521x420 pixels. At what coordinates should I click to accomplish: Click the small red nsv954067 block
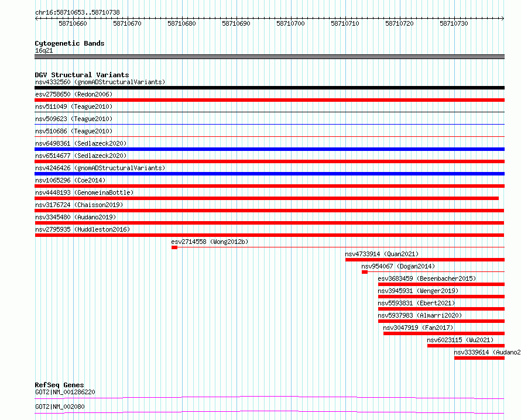[x=365, y=272]
